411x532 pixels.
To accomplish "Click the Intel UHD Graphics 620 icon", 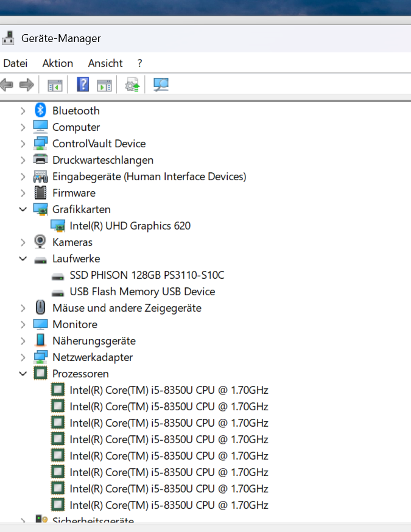I will 58,226.
